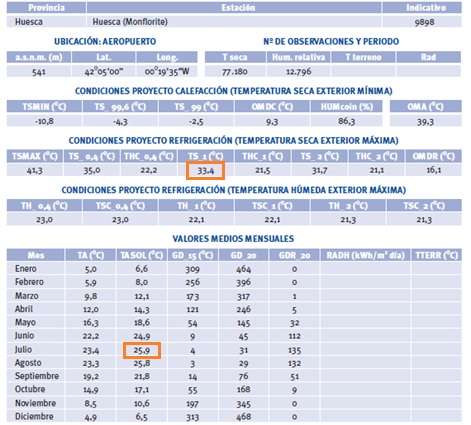This screenshot has width=471, height=425.
Task: Click the OMDR (°C) header
Action: click(x=434, y=156)
